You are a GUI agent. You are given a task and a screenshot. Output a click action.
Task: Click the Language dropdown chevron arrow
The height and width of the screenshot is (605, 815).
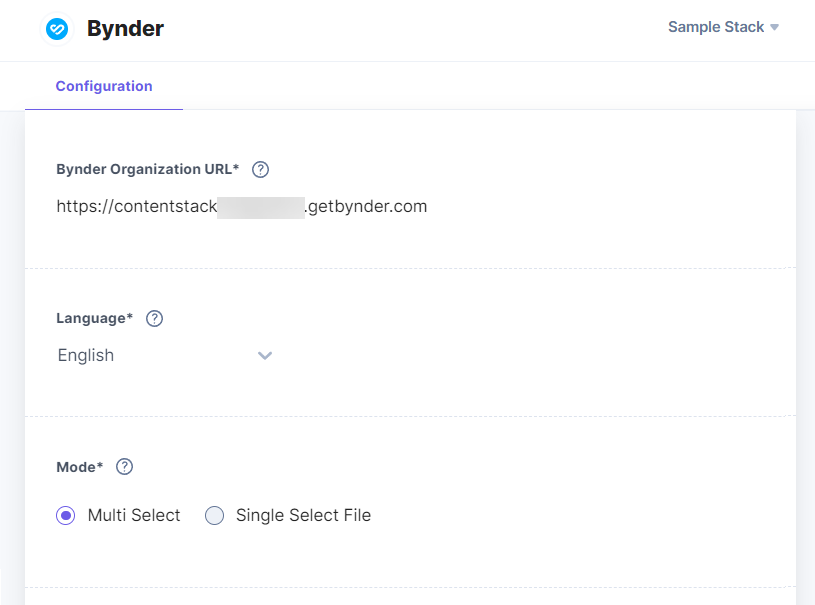click(264, 355)
